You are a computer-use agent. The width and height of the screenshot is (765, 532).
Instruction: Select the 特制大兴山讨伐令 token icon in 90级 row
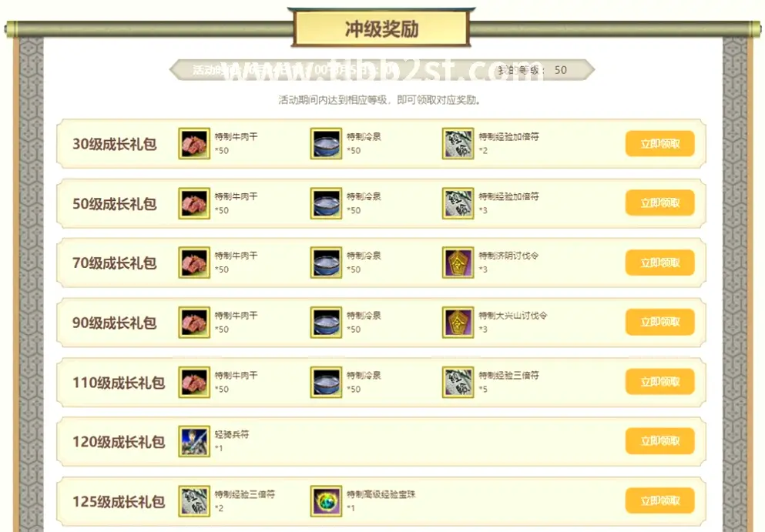coord(458,323)
